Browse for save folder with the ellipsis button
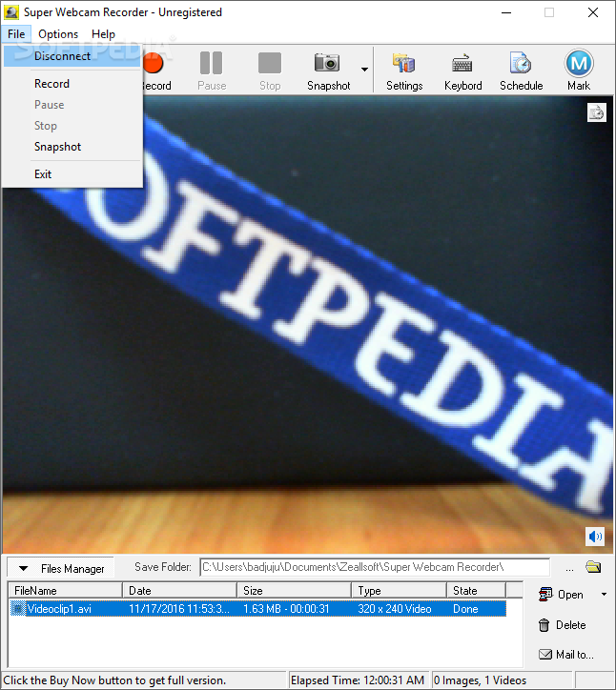 coord(569,568)
